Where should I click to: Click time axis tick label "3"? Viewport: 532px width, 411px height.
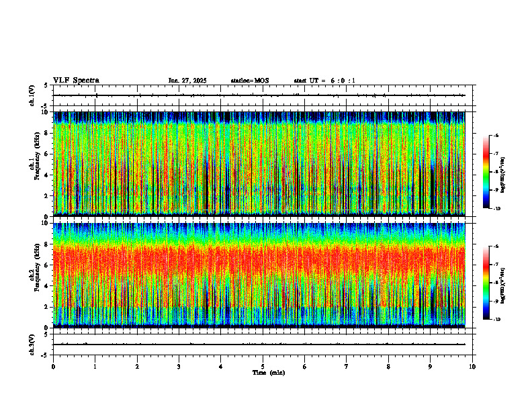click(x=179, y=367)
